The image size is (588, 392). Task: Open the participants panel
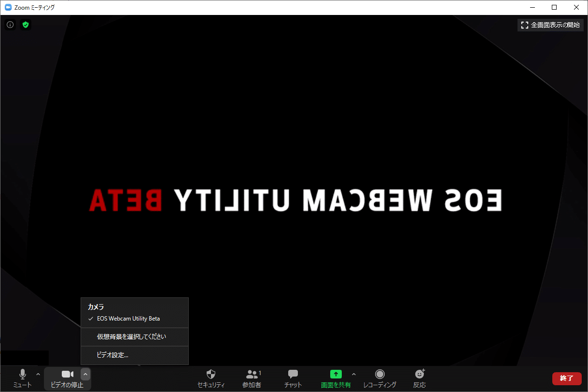[x=252, y=378]
